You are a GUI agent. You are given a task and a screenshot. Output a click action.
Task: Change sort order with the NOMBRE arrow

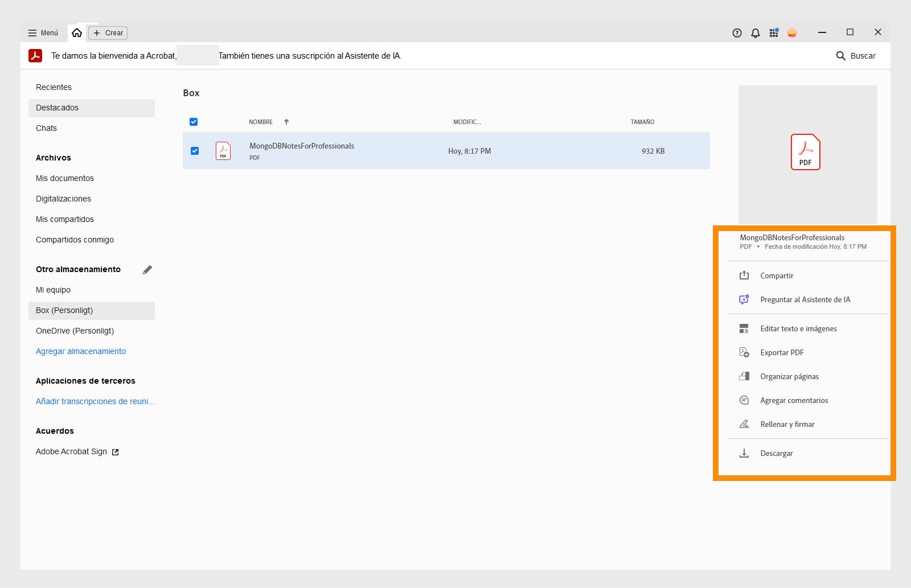coord(286,121)
